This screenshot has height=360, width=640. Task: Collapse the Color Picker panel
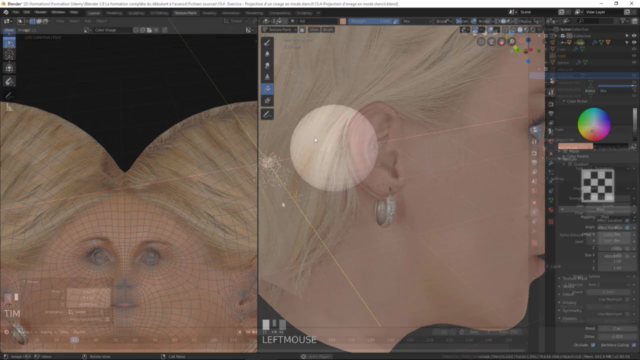[x=576, y=101]
